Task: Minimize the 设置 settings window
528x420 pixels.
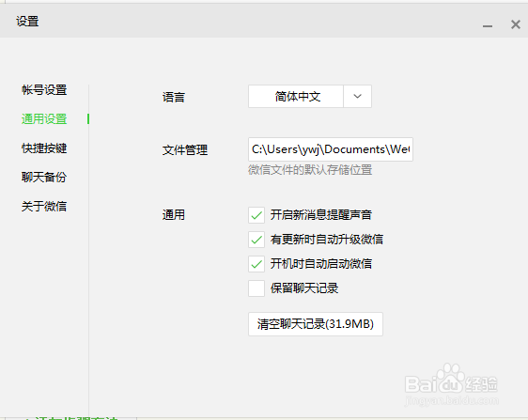Action: (x=488, y=25)
